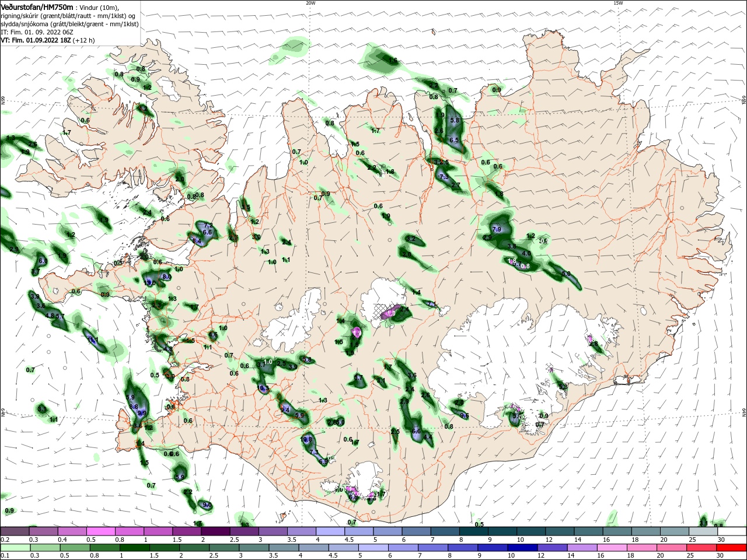747x560 pixels.
Task: Click the '20W' longitude label on the top edge
Action: [310, 3]
